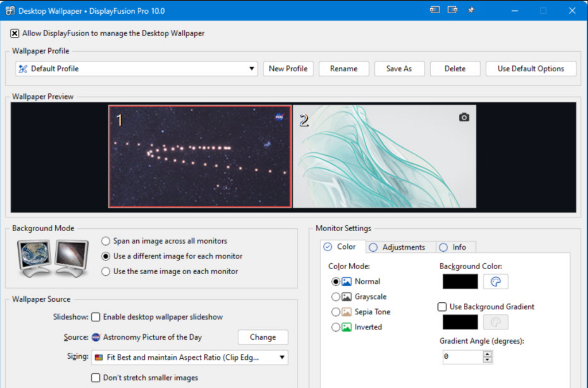Image resolution: width=588 pixels, height=388 pixels.
Task: Click the green Inverted mode image icon
Action: [x=346, y=327]
